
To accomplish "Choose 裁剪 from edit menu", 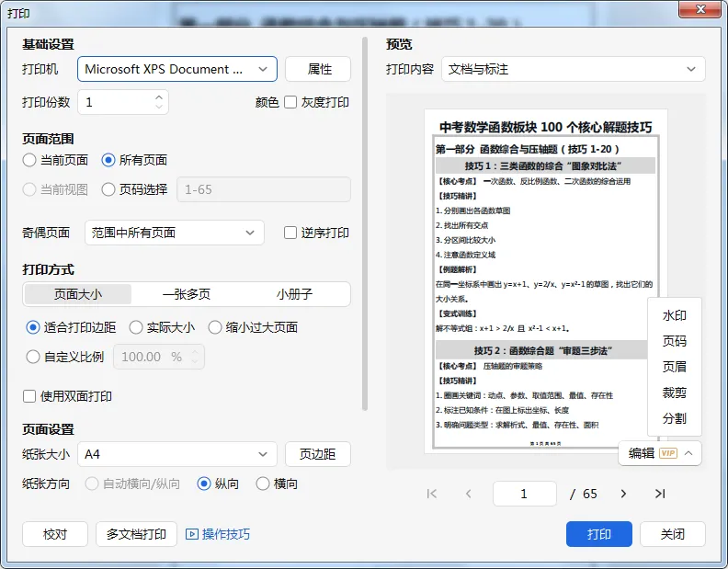I will 674,393.
